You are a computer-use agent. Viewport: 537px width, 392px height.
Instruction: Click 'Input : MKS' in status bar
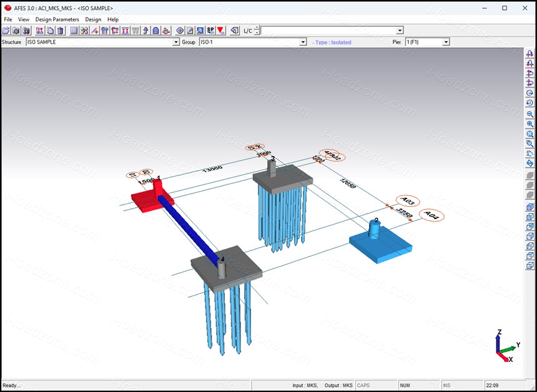click(305, 386)
